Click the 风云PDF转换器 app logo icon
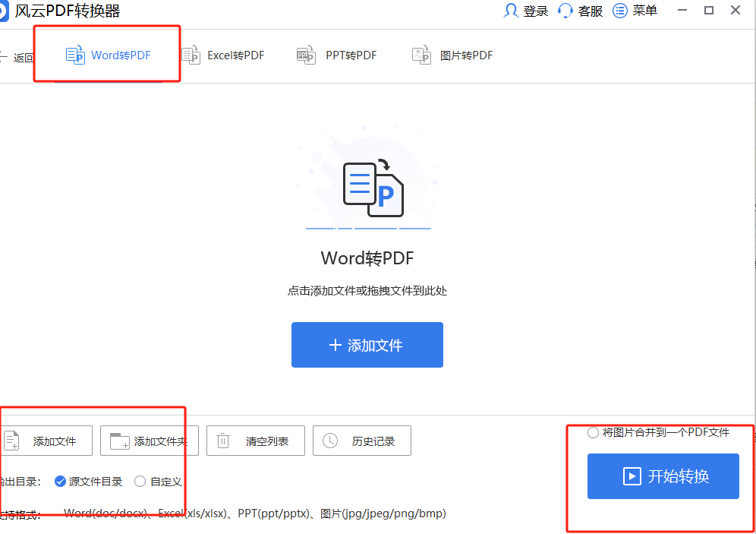Image resolution: width=756 pixels, height=534 pixels. point(4,11)
